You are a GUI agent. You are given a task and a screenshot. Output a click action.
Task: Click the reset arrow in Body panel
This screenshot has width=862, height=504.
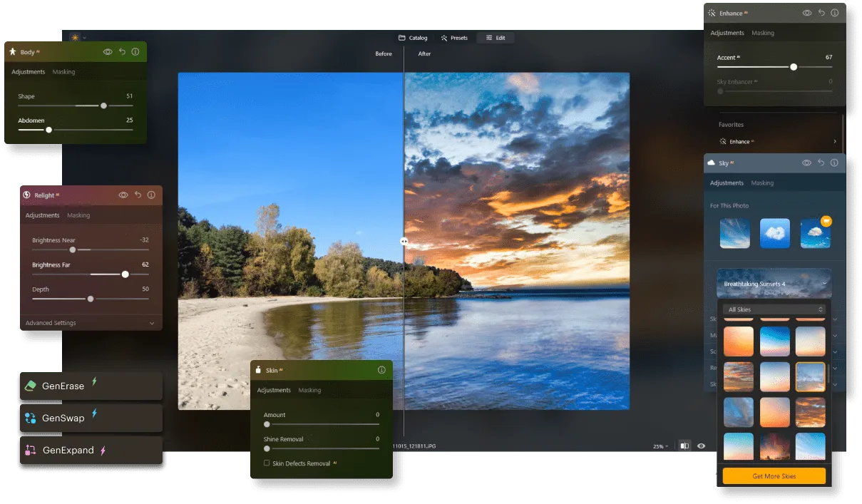(122, 52)
